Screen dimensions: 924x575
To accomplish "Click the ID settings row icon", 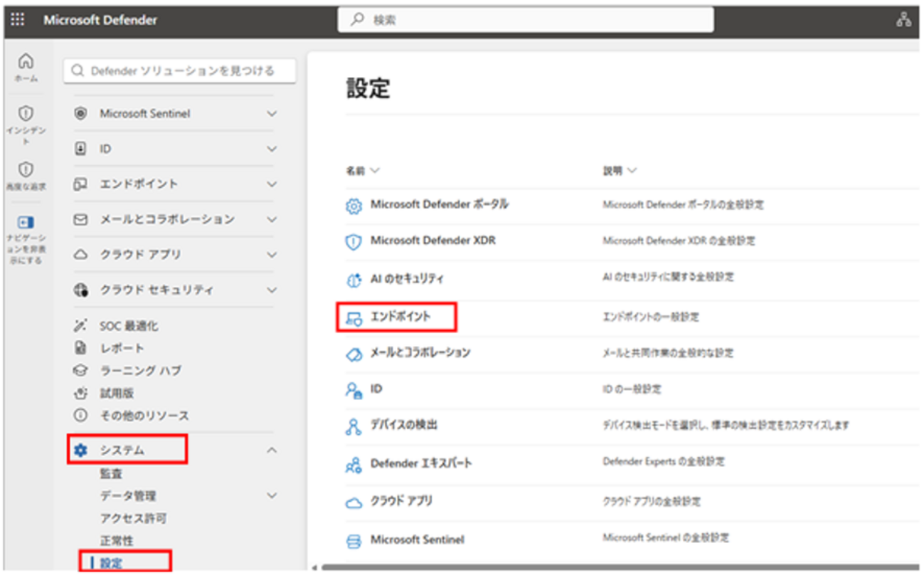I will tap(354, 390).
